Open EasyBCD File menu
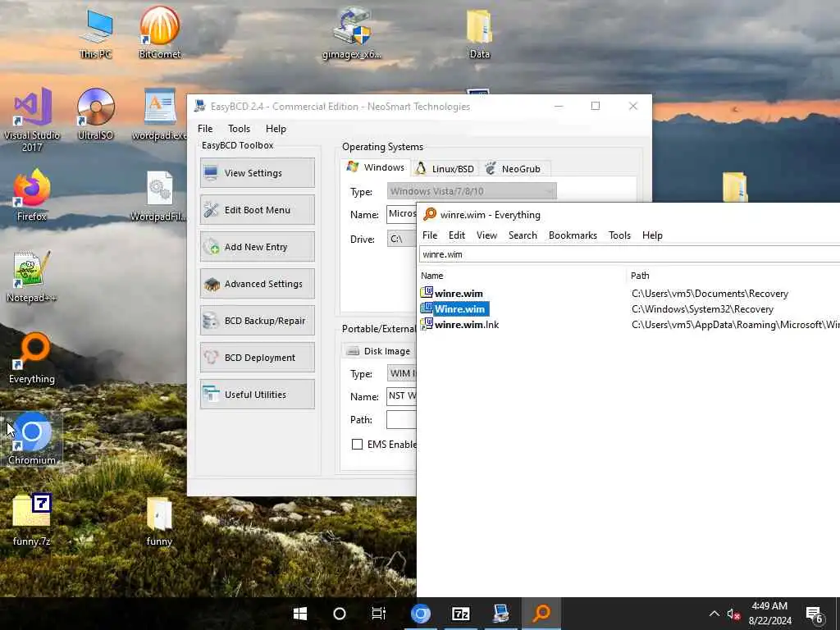The image size is (840, 630). [205, 129]
